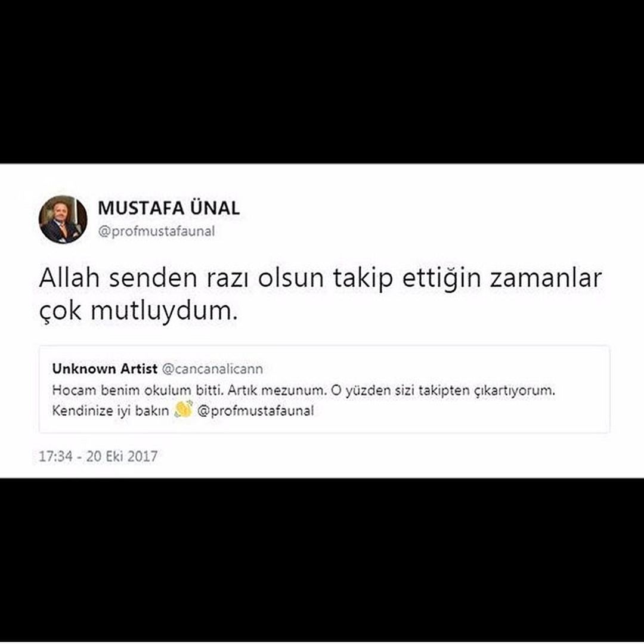Open the MUSTAFA ÜNAL display name
The image size is (644, 644).
point(168,208)
